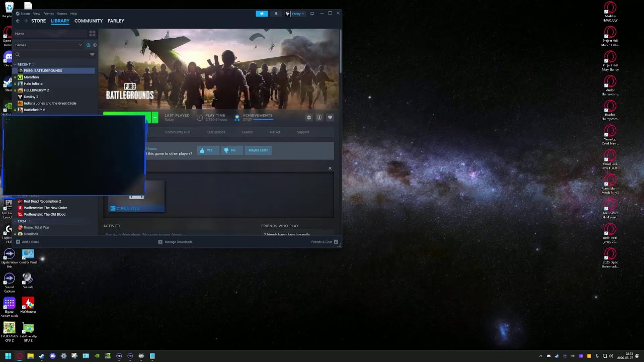The width and height of the screenshot is (644, 362).
Task: Show PUBG game info icon
Action: (319, 117)
